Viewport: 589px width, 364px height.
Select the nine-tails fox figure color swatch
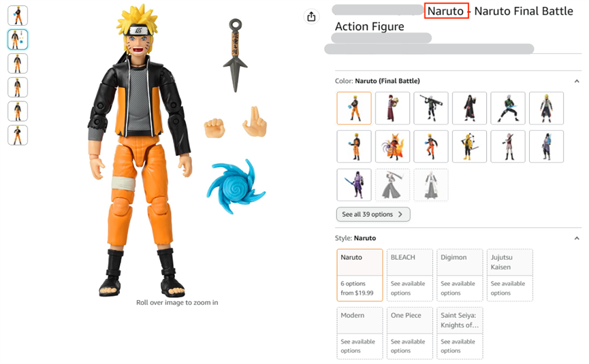click(x=392, y=146)
